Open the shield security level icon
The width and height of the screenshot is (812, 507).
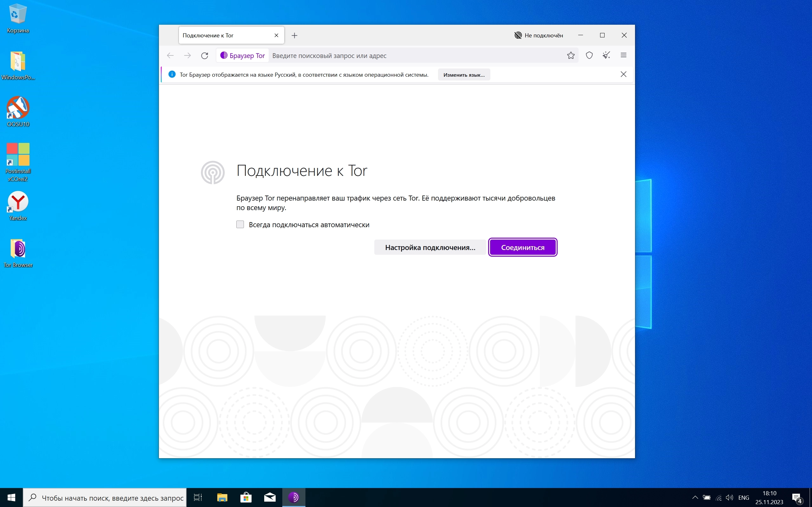click(589, 55)
